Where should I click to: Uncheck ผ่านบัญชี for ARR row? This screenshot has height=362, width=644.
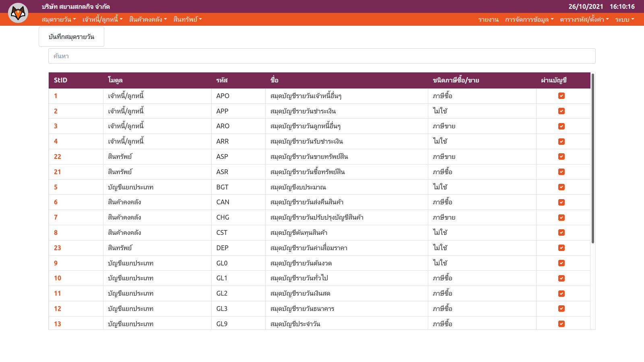[561, 142]
